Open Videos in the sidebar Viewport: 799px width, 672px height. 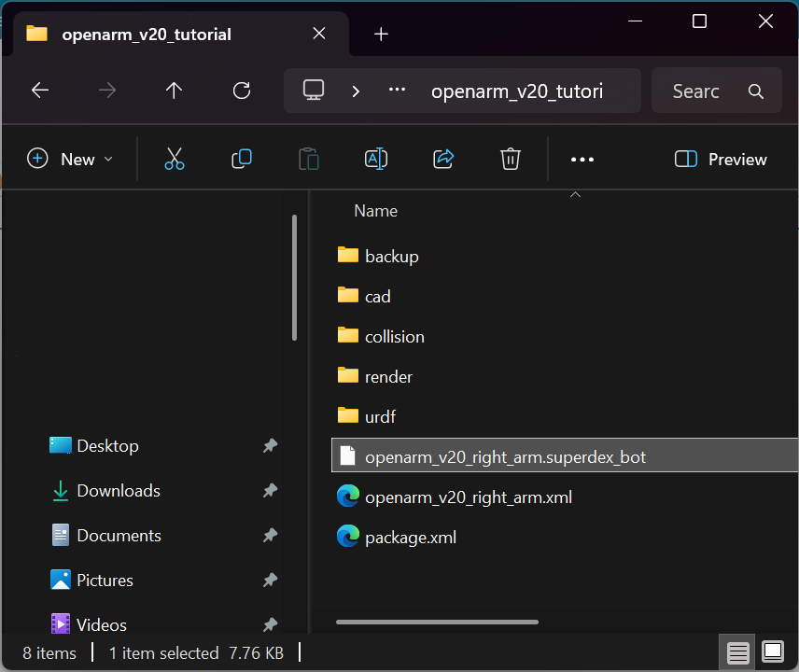[89, 624]
